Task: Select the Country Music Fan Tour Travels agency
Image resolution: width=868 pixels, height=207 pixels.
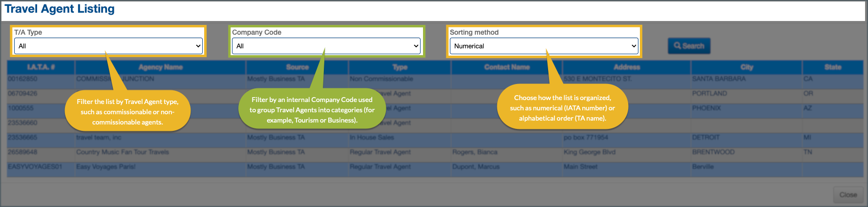Action: pos(123,152)
